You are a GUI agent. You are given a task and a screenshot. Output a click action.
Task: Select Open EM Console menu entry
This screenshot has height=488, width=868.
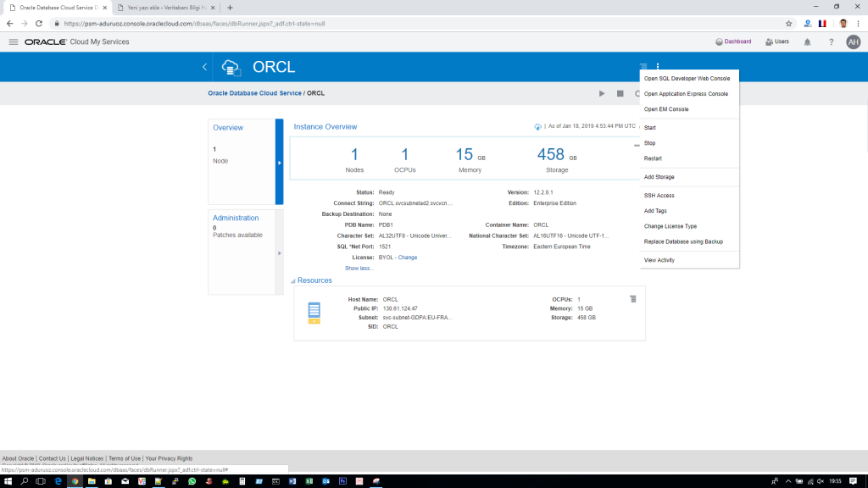point(666,109)
